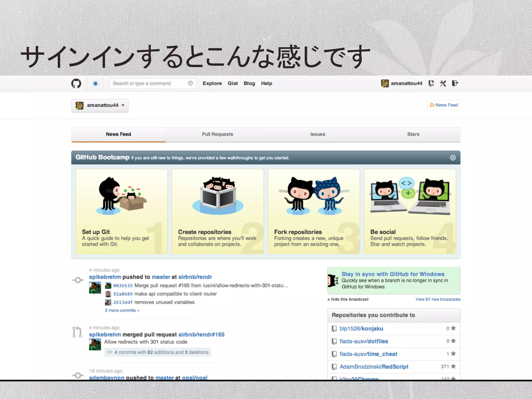Open blp1526/konjaku repository
Viewport: 532px width, 399px height.
[361, 329]
